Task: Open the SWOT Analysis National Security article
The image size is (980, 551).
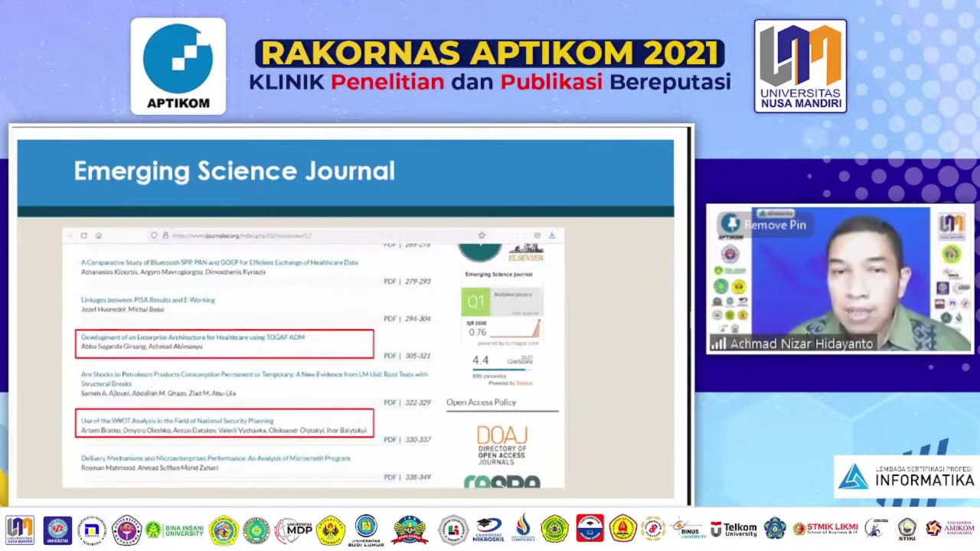Action: (x=177, y=421)
